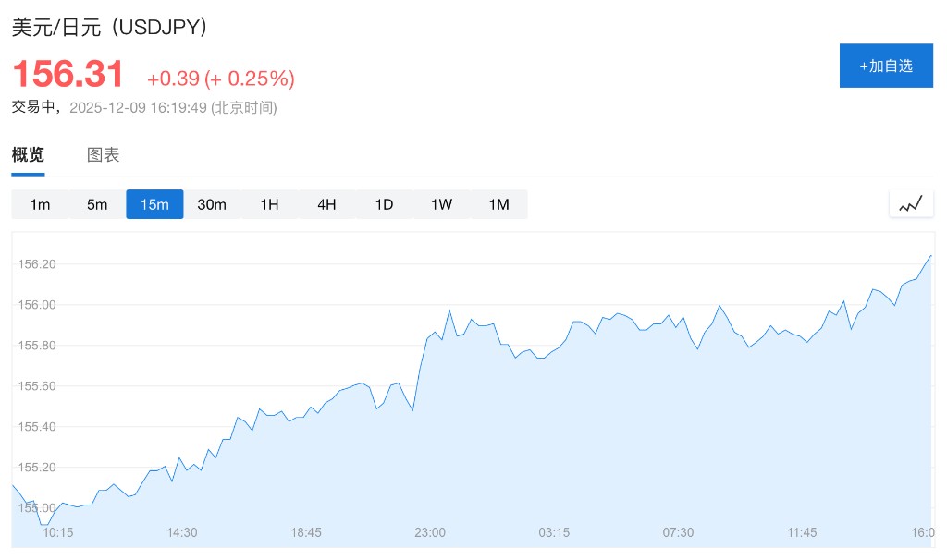Click the 美元/日元 (USDJPY) title

pyautogui.click(x=108, y=27)
